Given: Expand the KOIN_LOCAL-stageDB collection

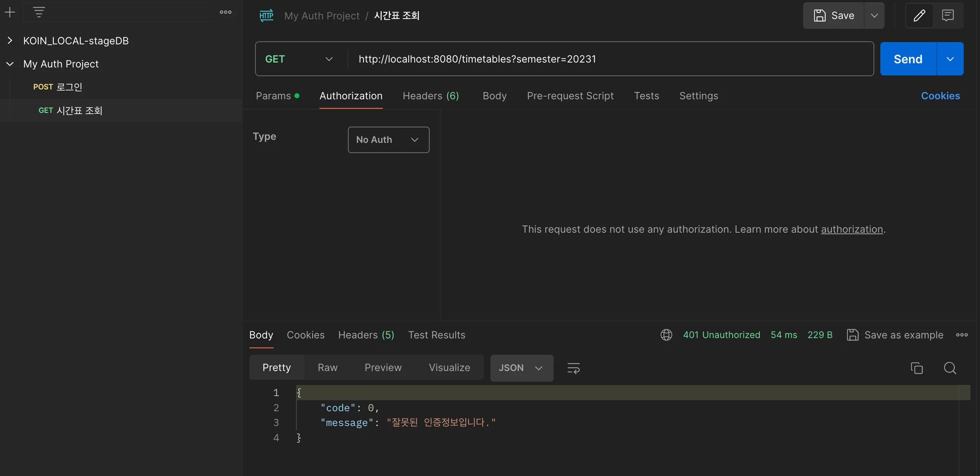Looking at the screenshot, I should click(x=10, y=41).
